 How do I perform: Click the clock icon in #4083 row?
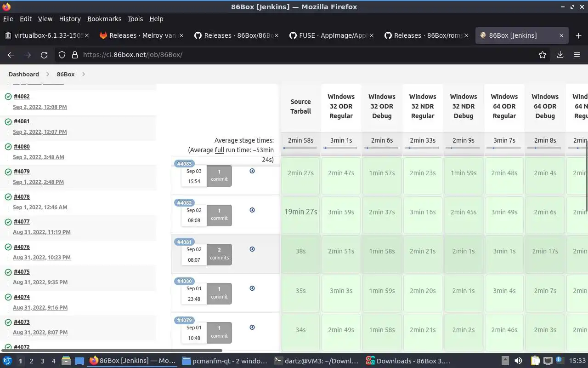(x=252, y=171)
